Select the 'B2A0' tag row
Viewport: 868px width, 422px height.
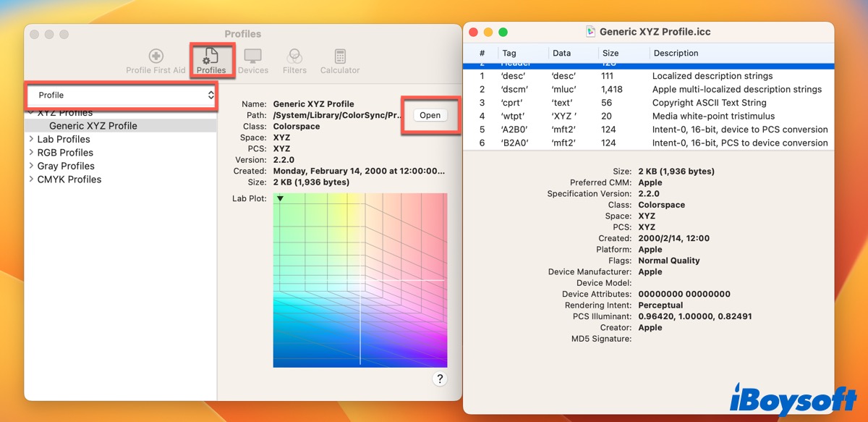point(648,143)
